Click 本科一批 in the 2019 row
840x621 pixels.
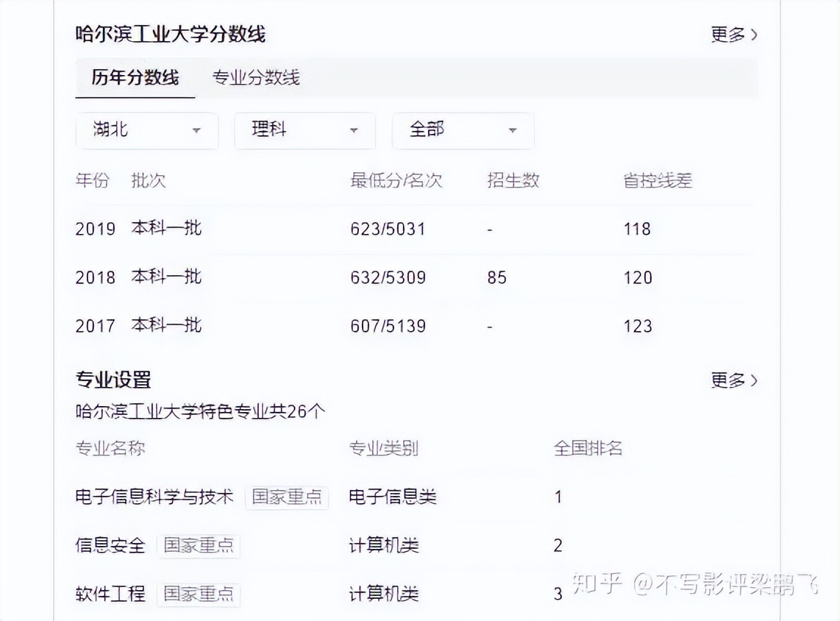(167, 228)
